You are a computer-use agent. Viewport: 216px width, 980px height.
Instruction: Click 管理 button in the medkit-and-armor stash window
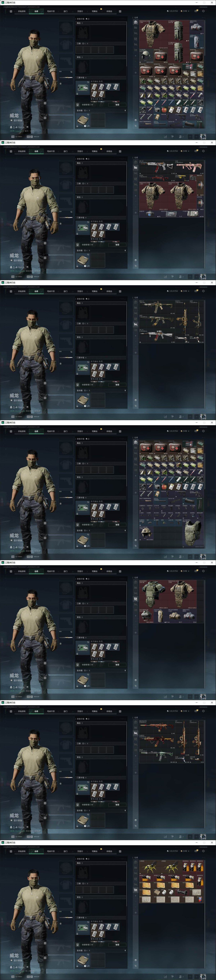point(117,105)
